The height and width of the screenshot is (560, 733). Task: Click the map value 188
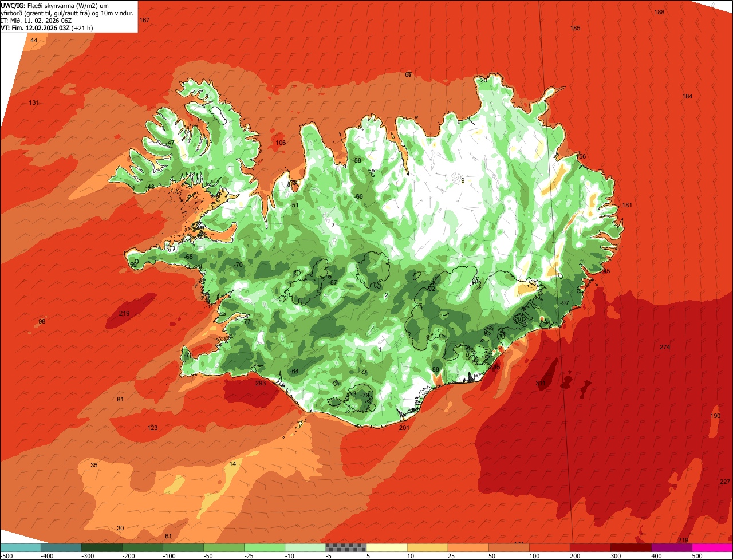[660, 12]
